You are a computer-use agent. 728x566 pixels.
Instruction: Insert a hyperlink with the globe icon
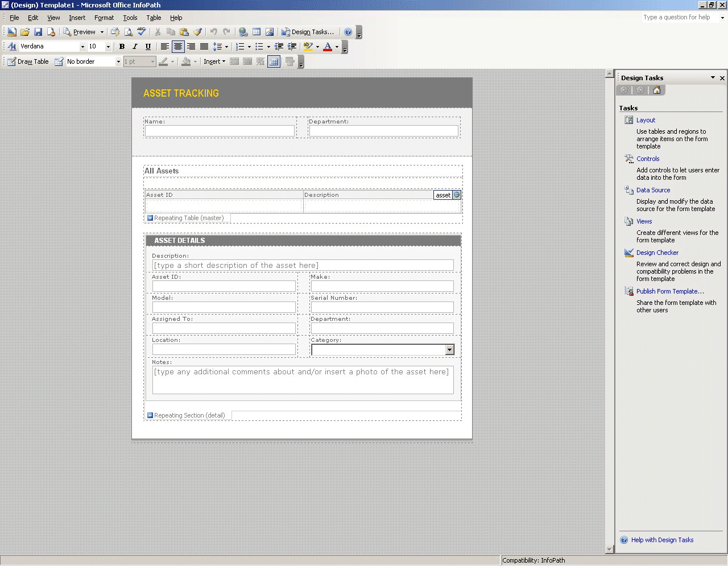click(x=243, y=32)
